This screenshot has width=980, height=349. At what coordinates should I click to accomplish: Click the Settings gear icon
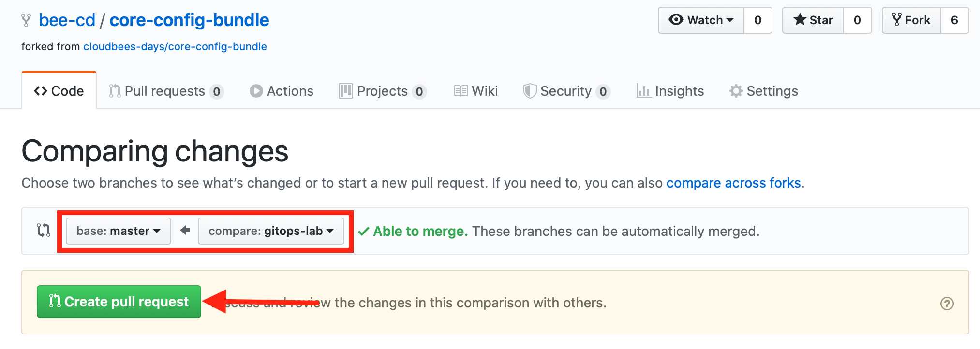(x=736, y=91)
